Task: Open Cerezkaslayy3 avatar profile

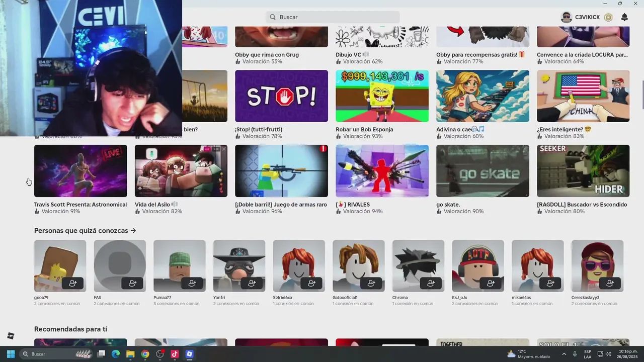Action: point(597,265)
